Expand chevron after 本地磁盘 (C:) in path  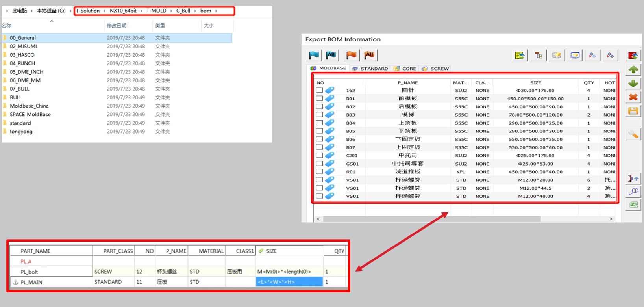coord(70,11)
